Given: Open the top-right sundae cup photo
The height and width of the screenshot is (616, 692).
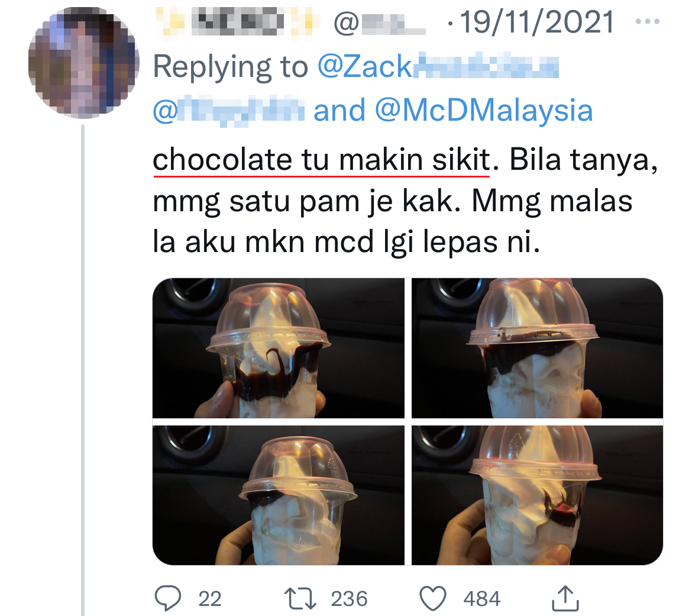Looking at the screenshot, I should pyautogui.click(x=537, y=348).
